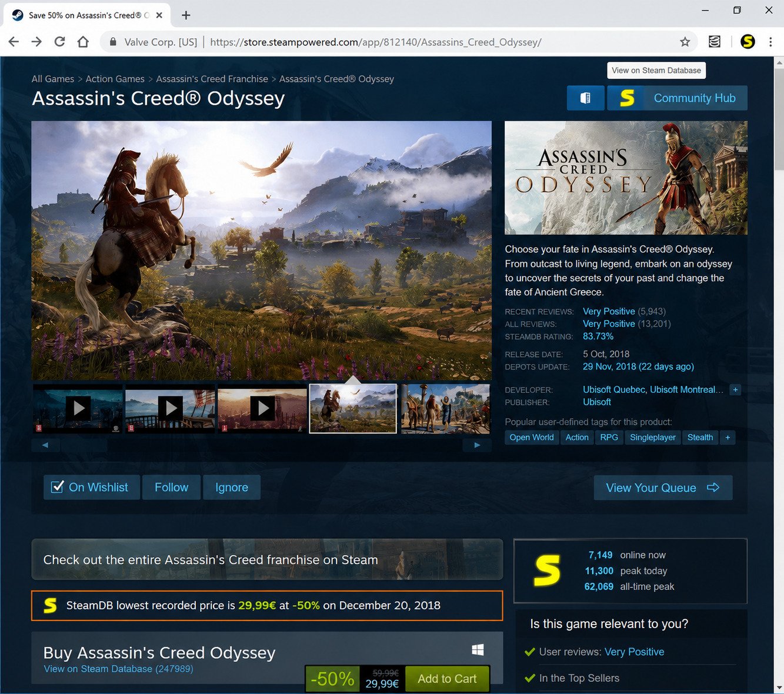The width and height of the screenshot is (784, 694).
Task: Click the scrollbar down arrow
Action: pos(779,688)
